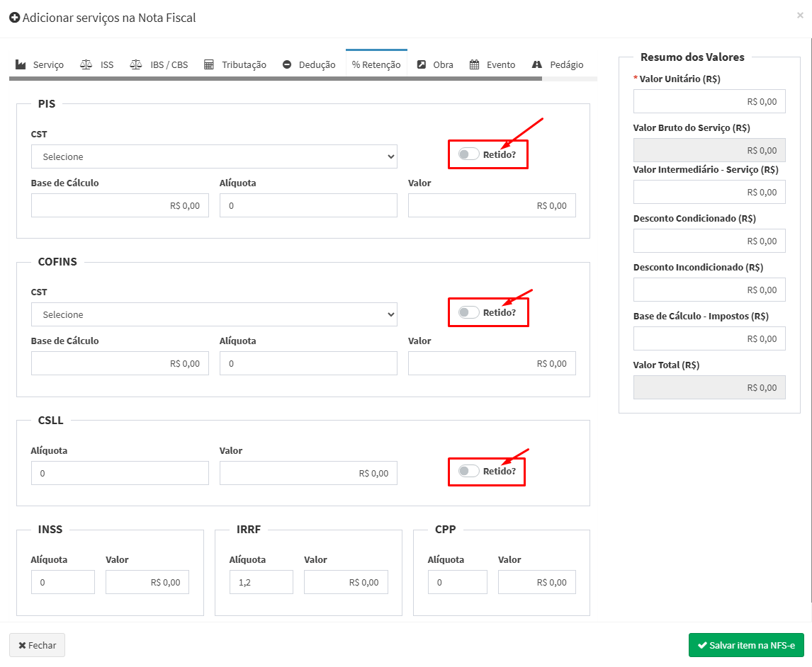Screen dimensions: 812x667
Task: Click the Obra edit icon
Action: 422,64
